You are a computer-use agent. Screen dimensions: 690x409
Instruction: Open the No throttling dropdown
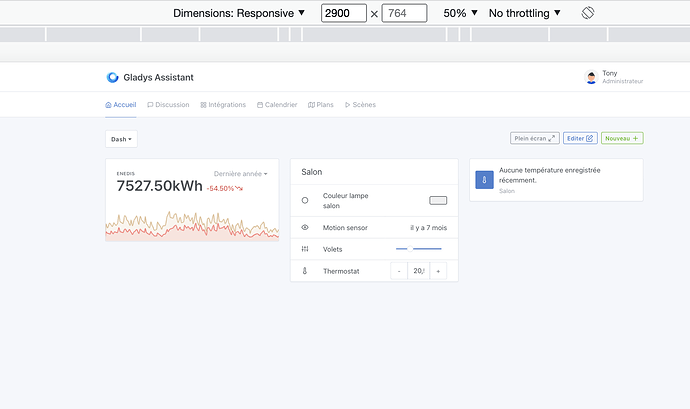(525, 13)
